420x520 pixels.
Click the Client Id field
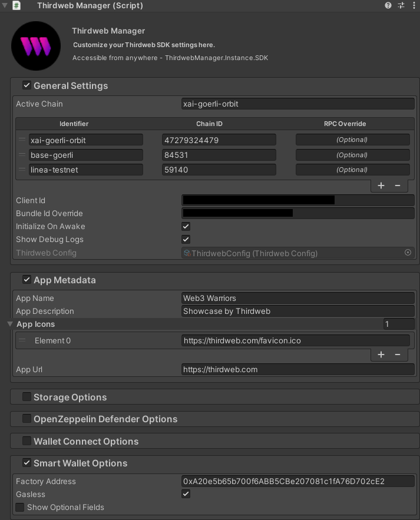[298, 200]
